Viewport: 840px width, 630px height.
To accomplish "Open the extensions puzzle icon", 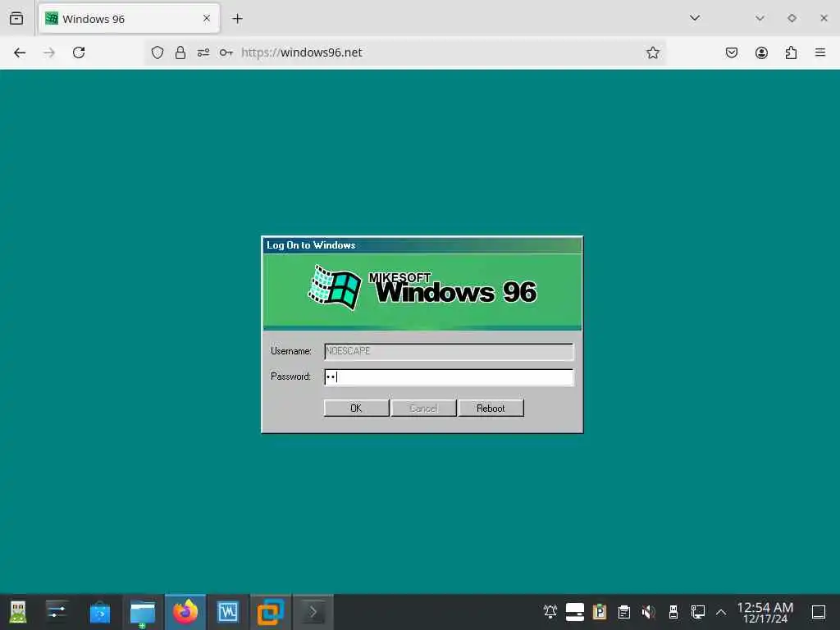I will pyautogui.click(x=791, y=52).
